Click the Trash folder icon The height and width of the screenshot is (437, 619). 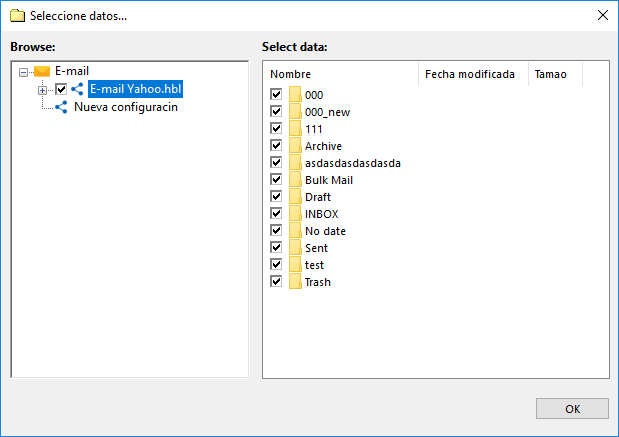coord(295,282)
